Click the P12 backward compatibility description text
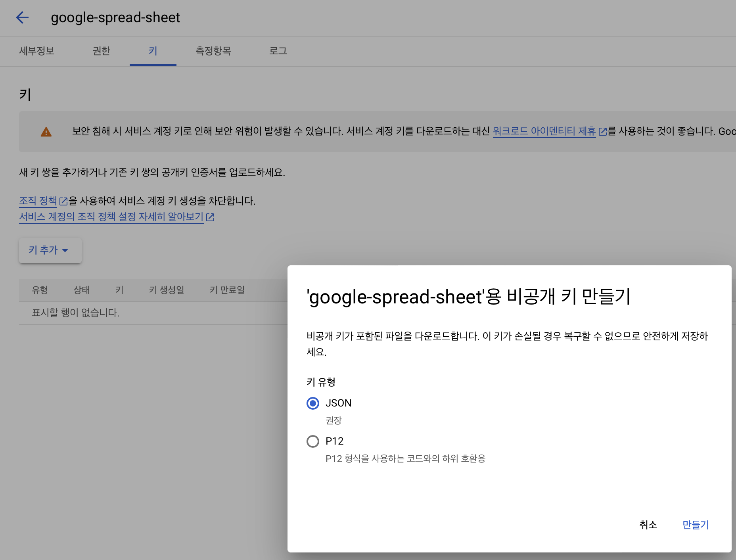The image size is (736, 560). (405, 459)
